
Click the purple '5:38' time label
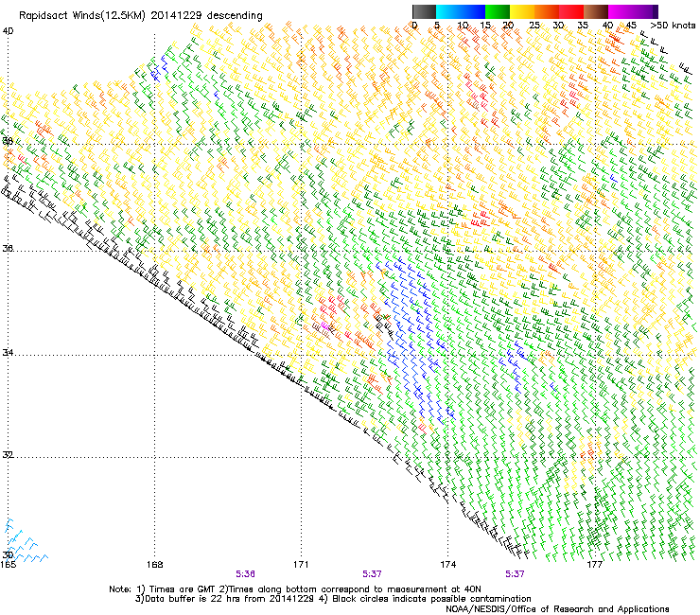(x=246, y=574)
